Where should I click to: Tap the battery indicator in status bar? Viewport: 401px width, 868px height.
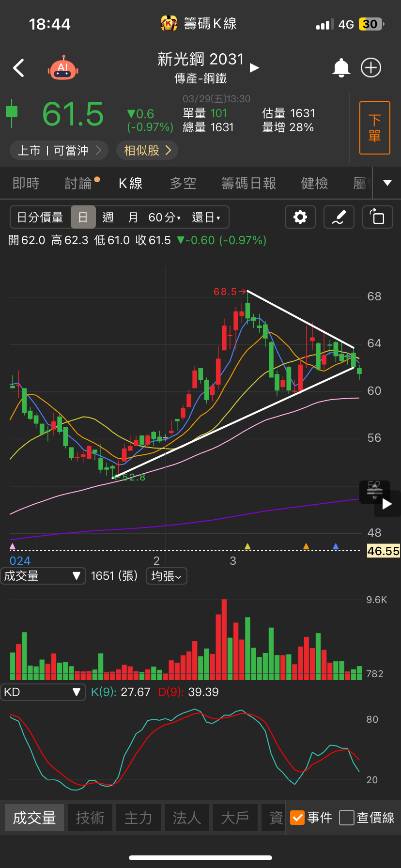pos(371,24)
